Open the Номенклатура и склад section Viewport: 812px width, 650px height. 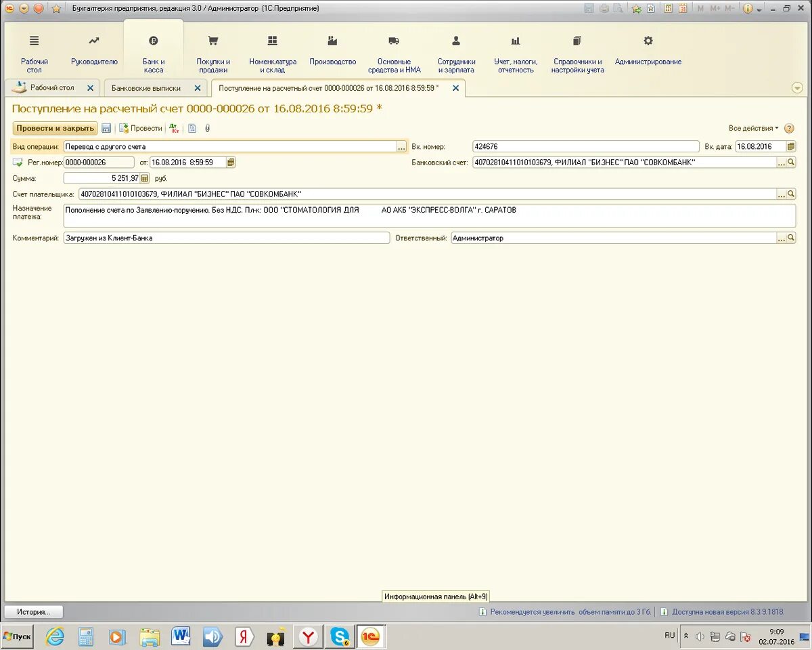coord(273,53)
